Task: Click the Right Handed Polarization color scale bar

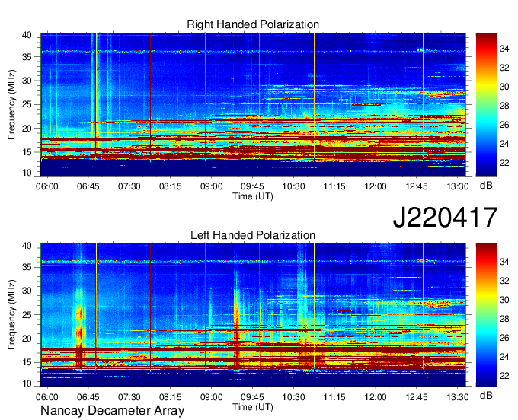Action: pyautogui.click(x=486, y=104)
